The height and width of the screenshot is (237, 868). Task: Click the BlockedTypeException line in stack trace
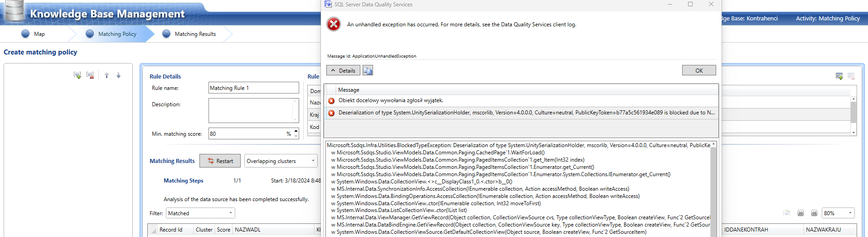[x=519, y=145]
